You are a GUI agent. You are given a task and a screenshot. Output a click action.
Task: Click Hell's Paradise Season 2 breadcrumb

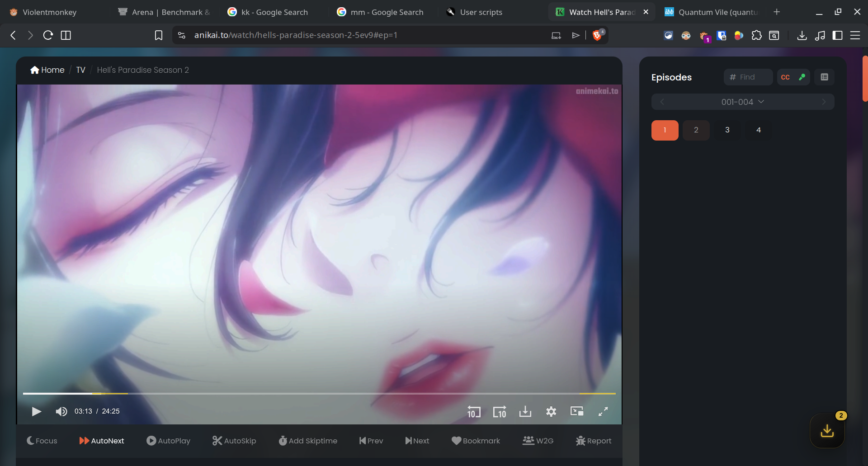(143, 70)
